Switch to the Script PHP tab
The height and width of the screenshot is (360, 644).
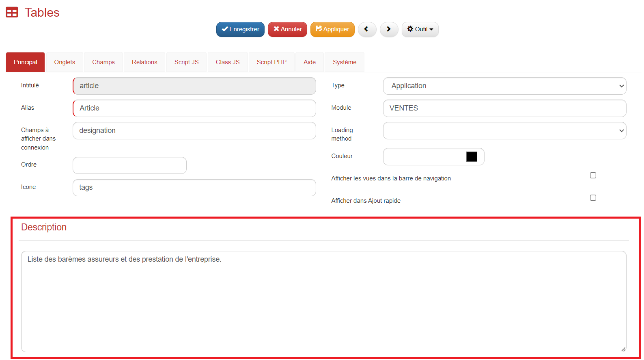(271, 62)
